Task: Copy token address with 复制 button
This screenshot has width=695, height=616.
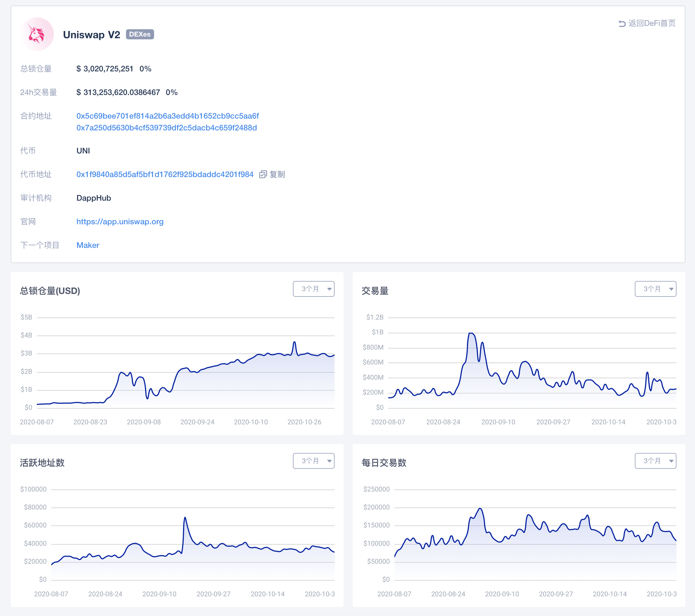Action: [x=277, y=175]
